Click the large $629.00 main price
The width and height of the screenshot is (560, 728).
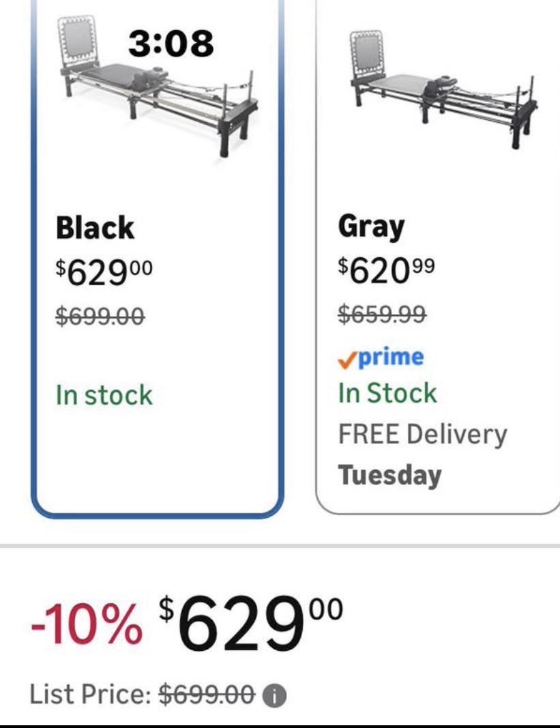coord(251,623)
